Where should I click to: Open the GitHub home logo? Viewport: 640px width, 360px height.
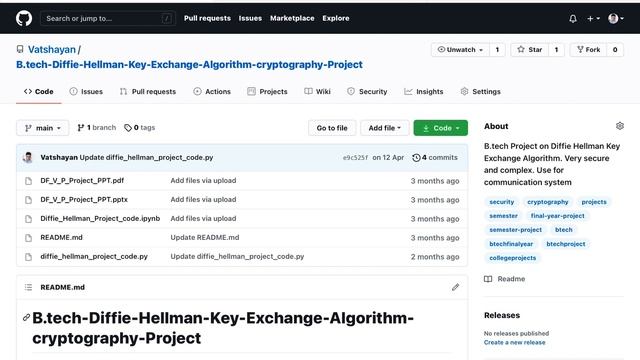click(x=24, y=18)
